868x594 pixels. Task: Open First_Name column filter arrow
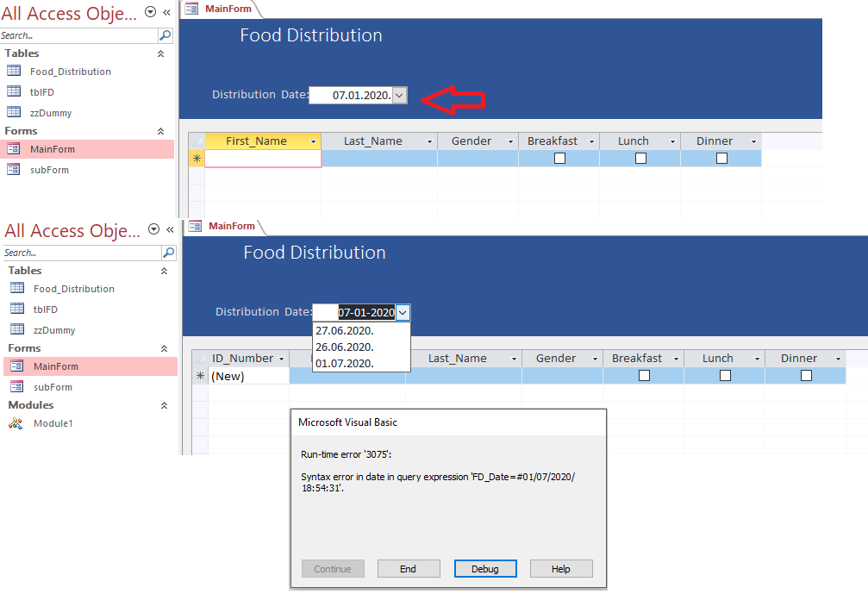313,141
